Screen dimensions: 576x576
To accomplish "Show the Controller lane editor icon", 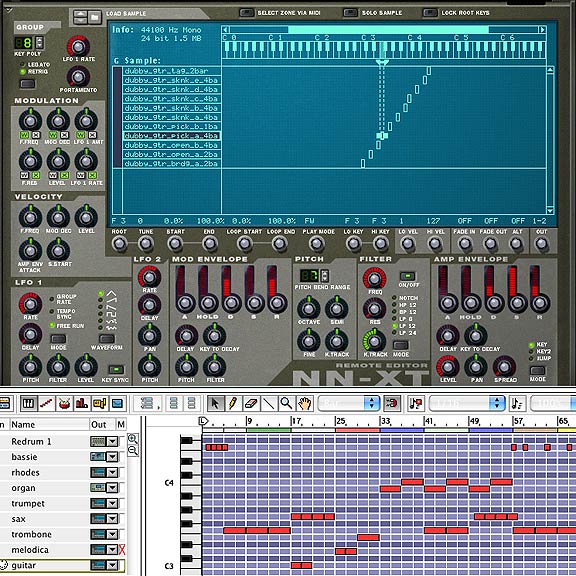I will [117, 404].
